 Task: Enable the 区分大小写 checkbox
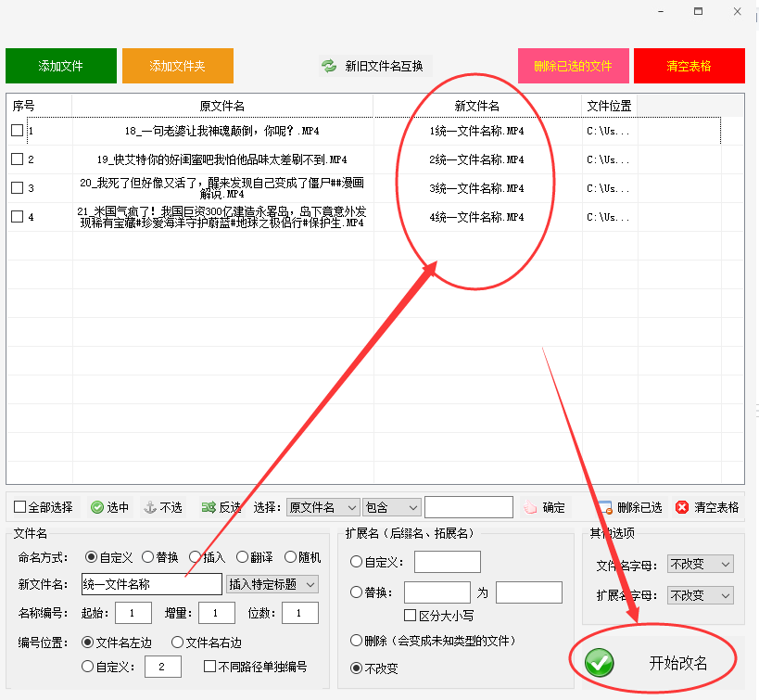tap(410, 616)
